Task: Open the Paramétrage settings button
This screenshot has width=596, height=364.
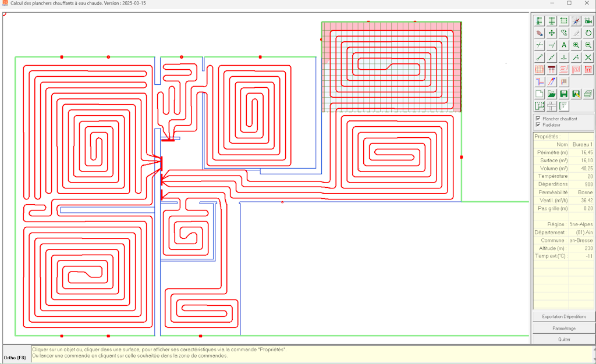Action: pos(563,329)
